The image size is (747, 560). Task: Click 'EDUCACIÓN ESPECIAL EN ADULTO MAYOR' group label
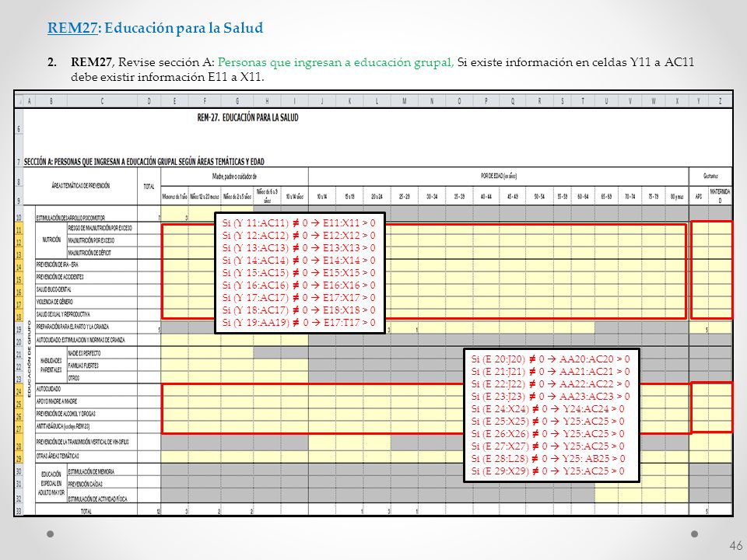pyautogui.click(x=51, y=484)
